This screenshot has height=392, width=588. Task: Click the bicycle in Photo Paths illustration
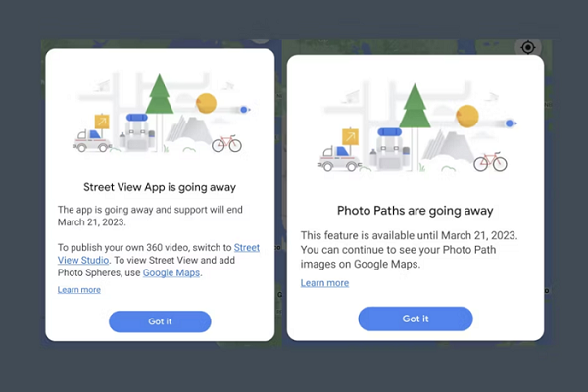[490, 162]
